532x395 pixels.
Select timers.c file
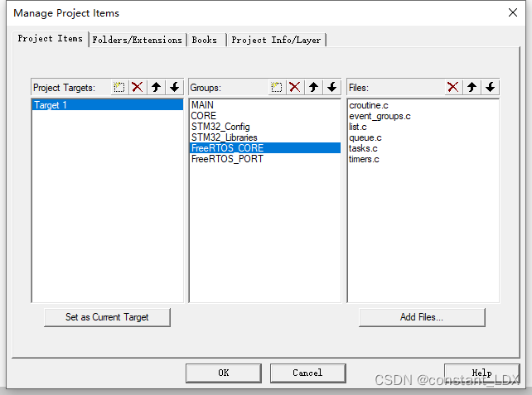click(x=423, y=159)
